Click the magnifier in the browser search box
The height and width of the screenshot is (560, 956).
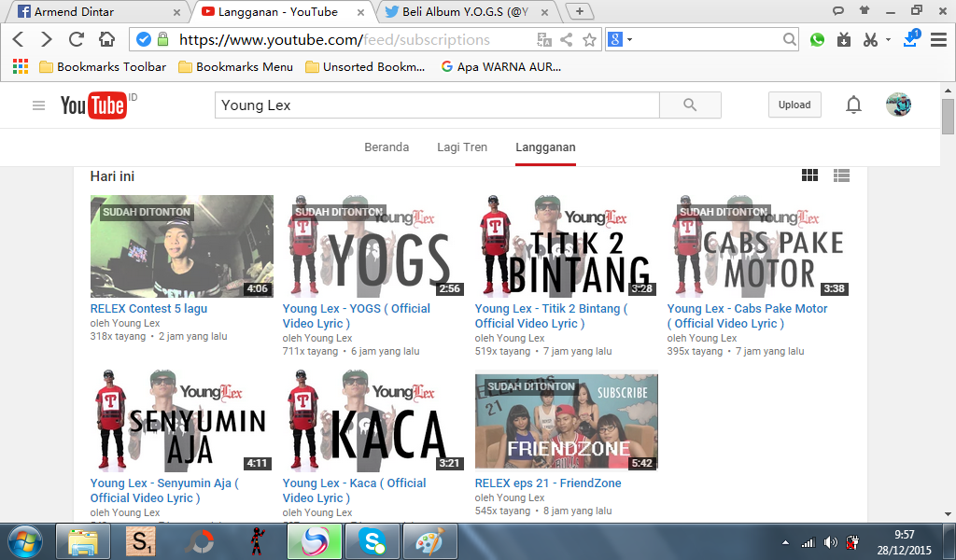point(789,39)
